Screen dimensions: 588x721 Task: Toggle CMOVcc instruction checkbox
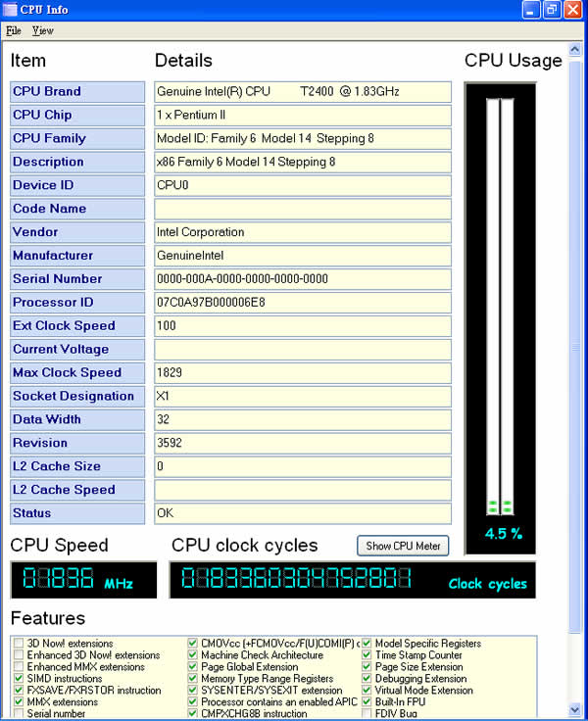(193, 643)
